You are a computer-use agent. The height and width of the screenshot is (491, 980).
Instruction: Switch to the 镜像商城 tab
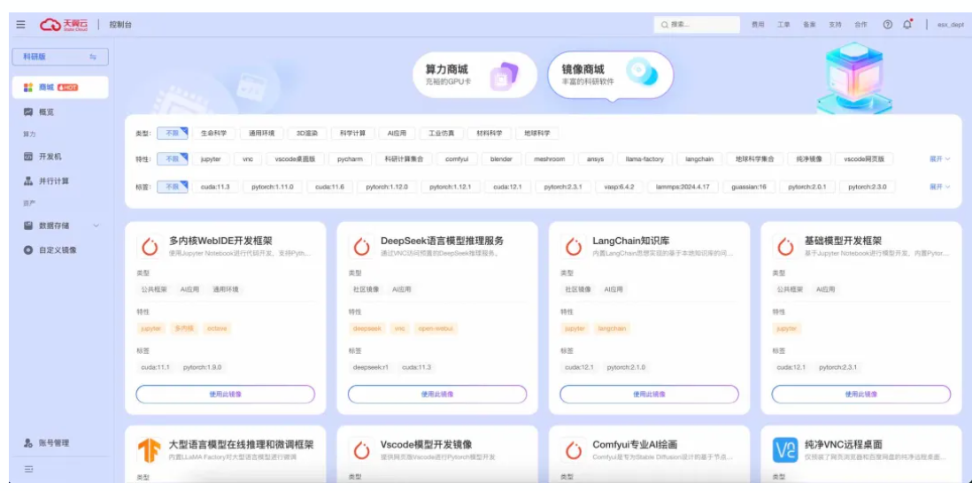pos(611,75)
